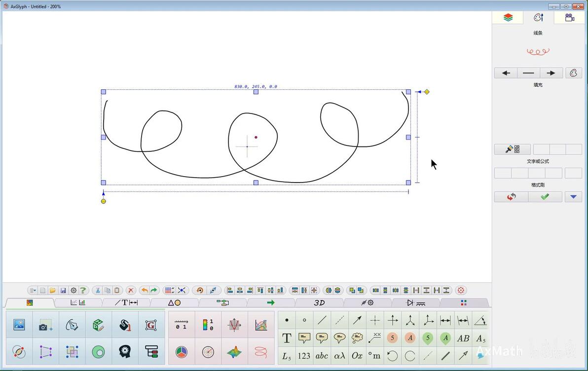Flip object horizontally from toolbar
The width and height of the screenshot is (588, 371).
coord(329,291)
